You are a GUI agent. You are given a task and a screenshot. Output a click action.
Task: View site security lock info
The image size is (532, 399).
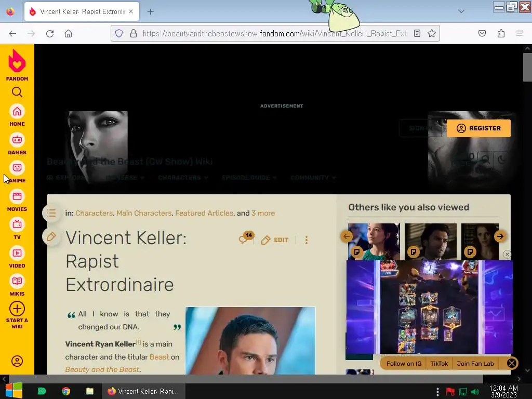click(134, 33)
